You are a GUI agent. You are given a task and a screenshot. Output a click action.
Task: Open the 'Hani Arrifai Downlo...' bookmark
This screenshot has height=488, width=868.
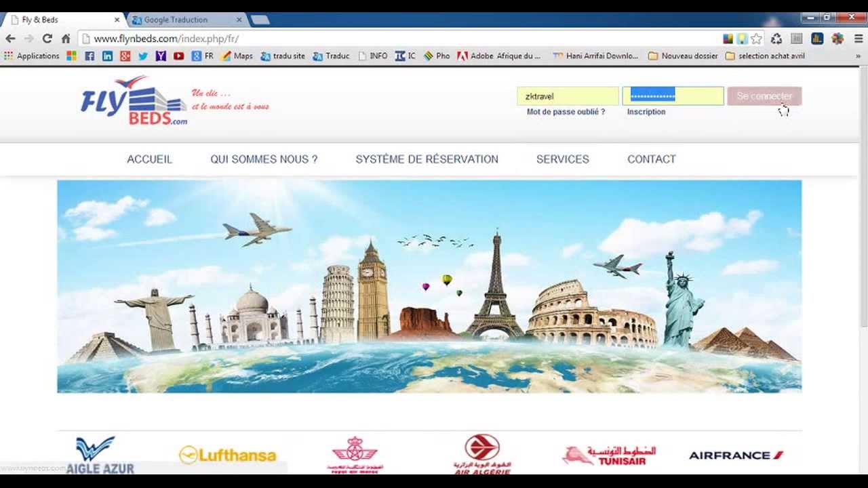coord(596,56)
